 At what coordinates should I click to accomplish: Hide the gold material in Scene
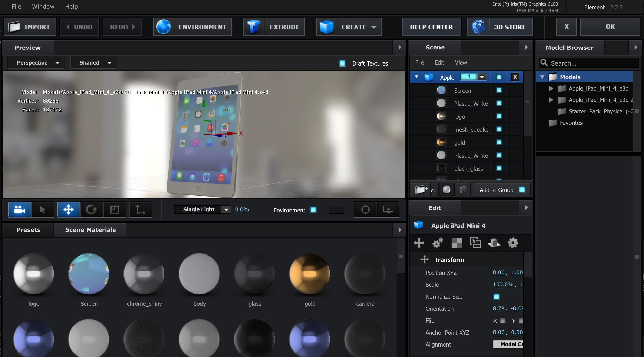(499, 142)
